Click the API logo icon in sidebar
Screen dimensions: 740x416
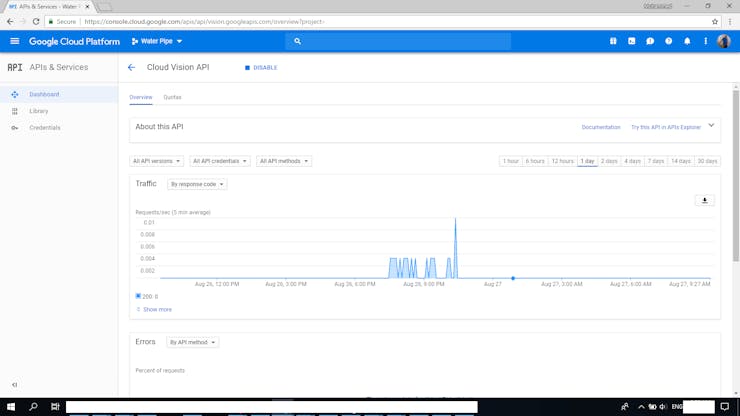15,67
